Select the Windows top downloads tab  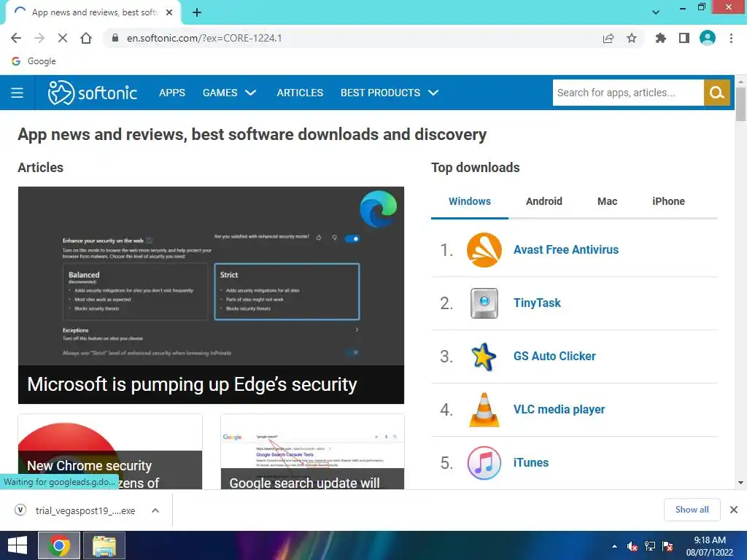pyautogui.click(x=470, y=201)
